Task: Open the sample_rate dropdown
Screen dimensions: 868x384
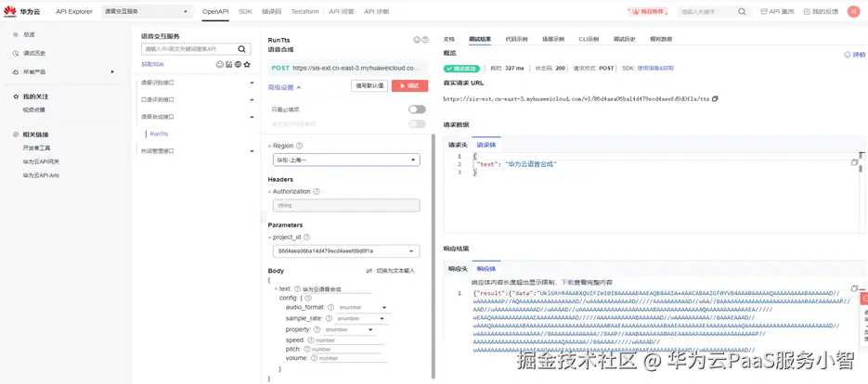Action: pyautogui.click(x=361, y=319)
